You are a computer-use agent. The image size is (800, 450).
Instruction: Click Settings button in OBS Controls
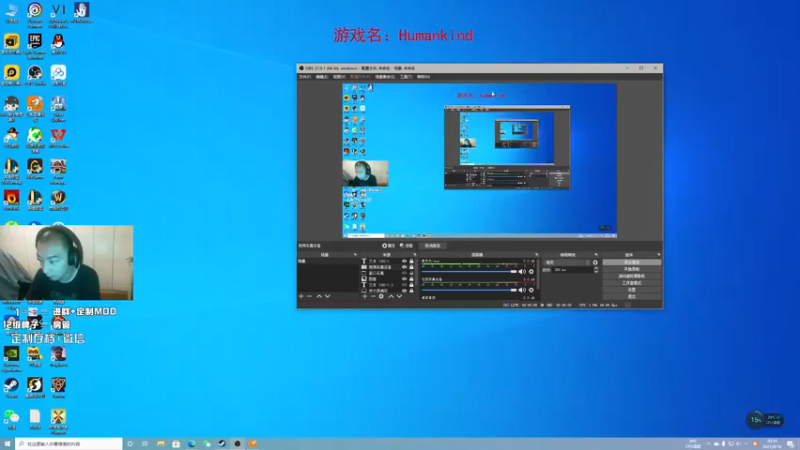[632, 290]
